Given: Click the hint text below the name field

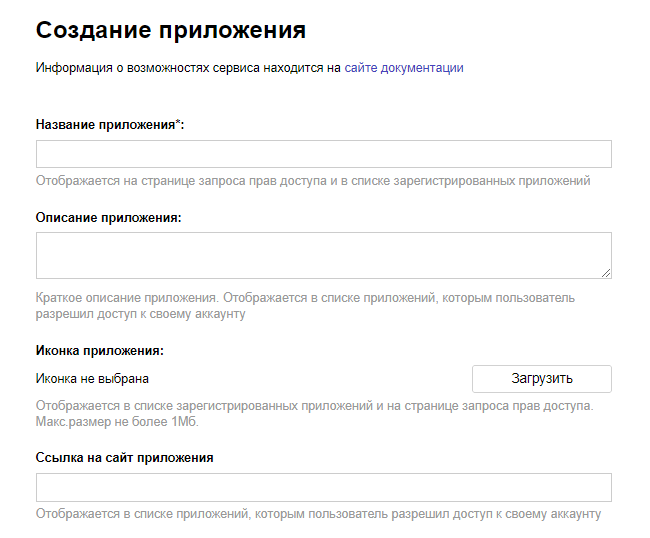Looking at the screenshot, I should pos(313,181).
